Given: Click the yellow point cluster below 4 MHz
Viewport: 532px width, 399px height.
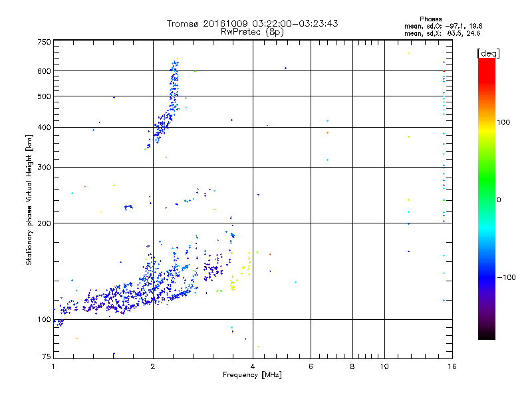Looking at the screenshot, I should click(x=233, y=284).
